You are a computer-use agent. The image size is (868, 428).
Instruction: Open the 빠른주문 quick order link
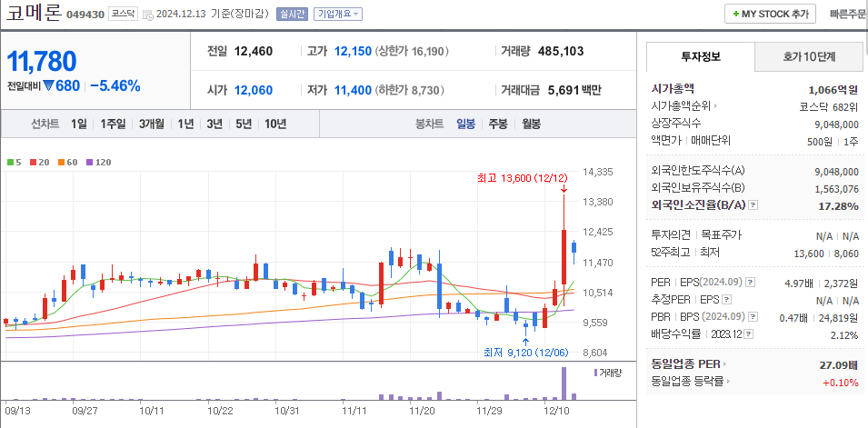[x=849, y=15]
